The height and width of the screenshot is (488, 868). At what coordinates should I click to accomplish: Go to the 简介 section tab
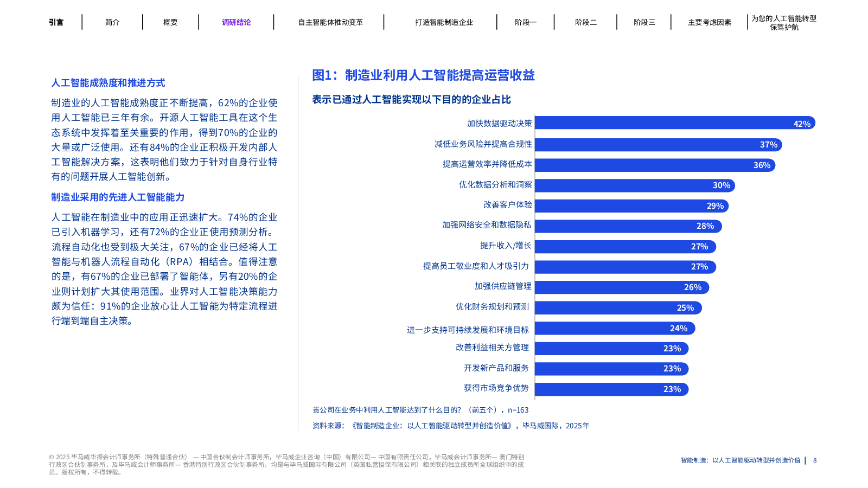coord(112,22)
